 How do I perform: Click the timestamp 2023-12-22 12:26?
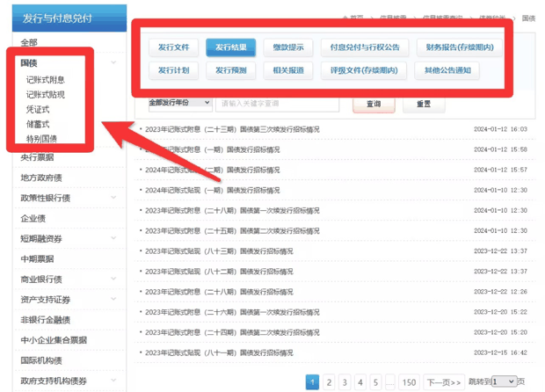point(500,292)
